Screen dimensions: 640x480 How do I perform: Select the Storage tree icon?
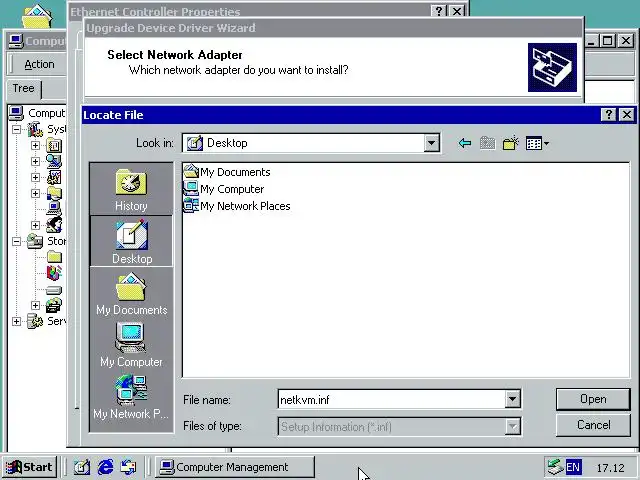36,241
